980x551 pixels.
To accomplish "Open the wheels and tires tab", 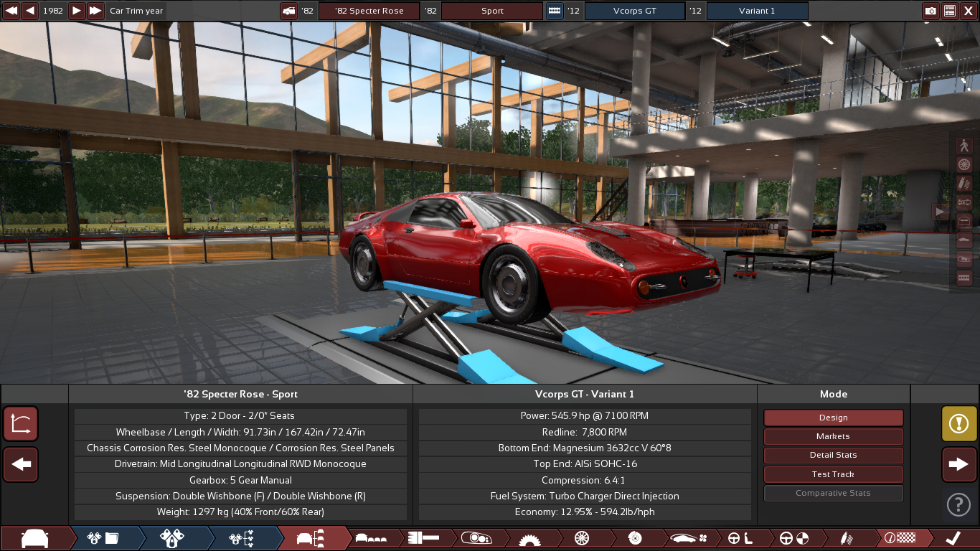I will tap(582, 539).
